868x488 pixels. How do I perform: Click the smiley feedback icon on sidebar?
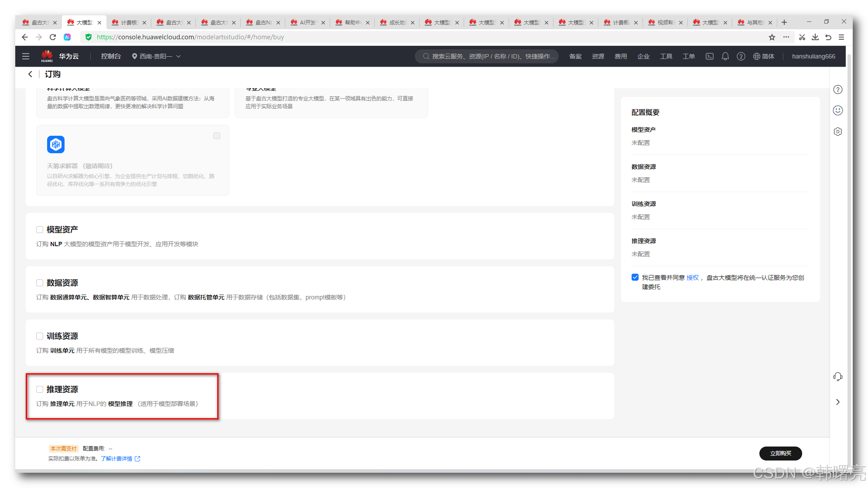(x=837, y=110)
